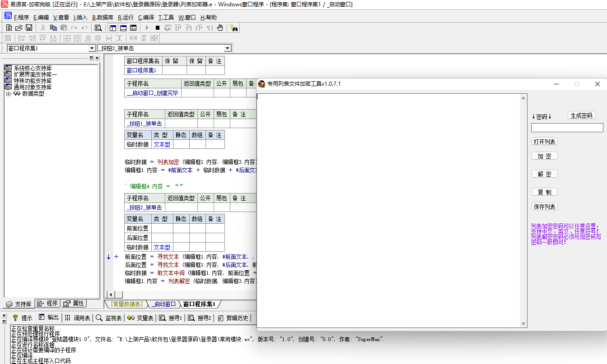Click the 生成密码 button
Screen dimensions: 607x364
[581, 115]
